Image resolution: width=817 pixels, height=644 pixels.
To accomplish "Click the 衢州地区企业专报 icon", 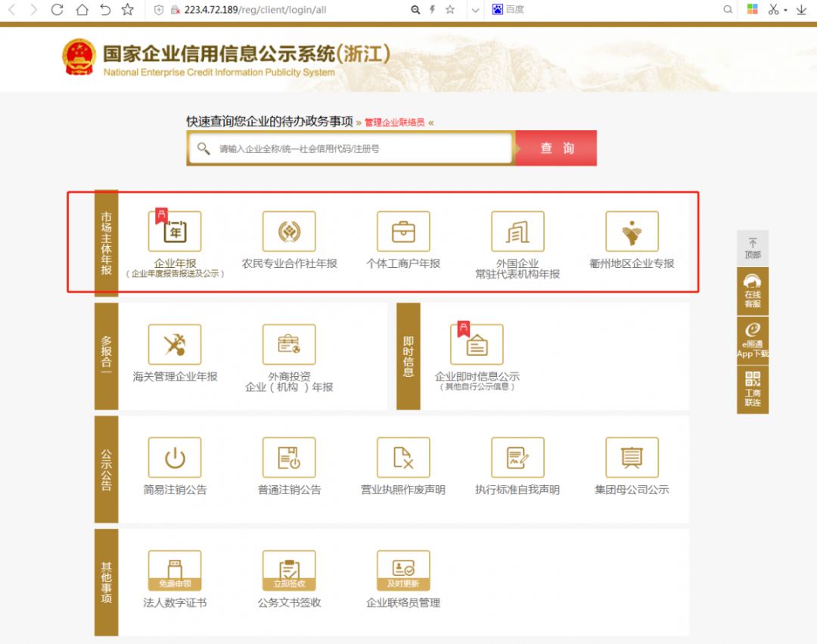I will coord(632,232).
